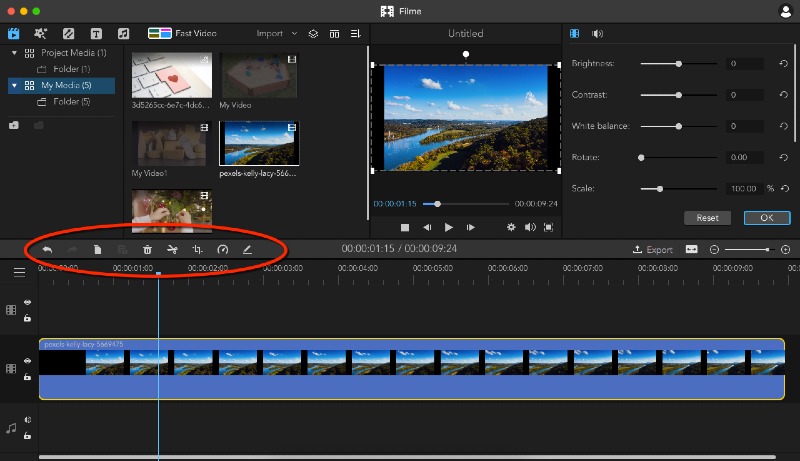Add a new folder in media tree

click(14, 125)
